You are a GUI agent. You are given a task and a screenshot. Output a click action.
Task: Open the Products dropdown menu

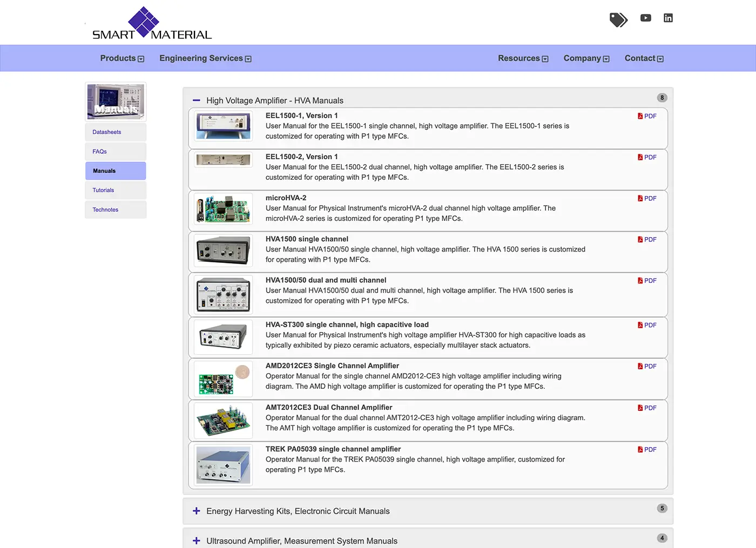click(x=122, y=58)
